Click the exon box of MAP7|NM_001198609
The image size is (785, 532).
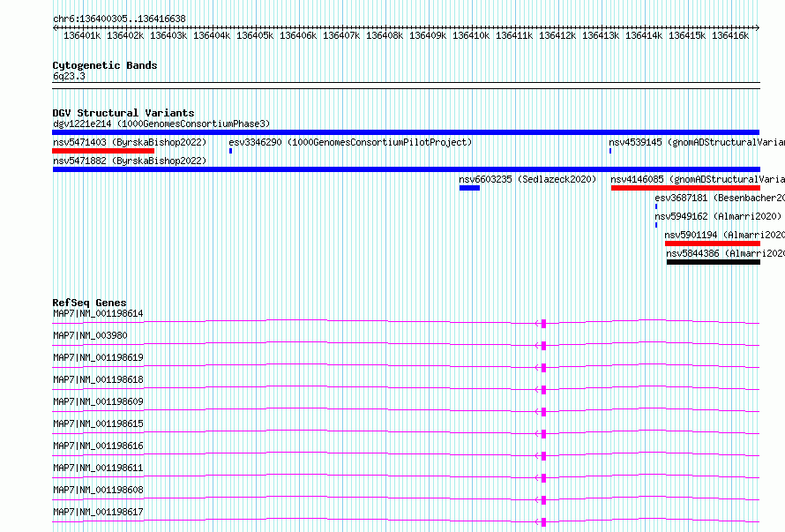(543, 412)
